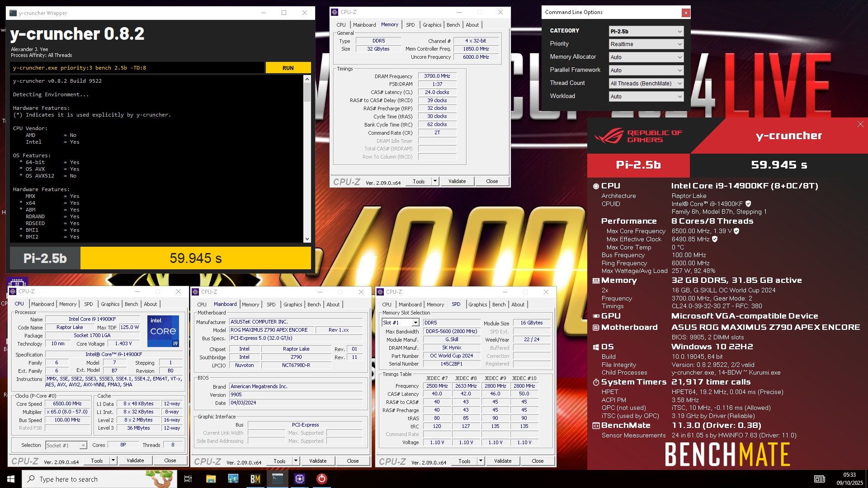The width and height of the screenshot is (868, 488).
Task: Open Graphics tab in Memory window
Action: [432, 25]
